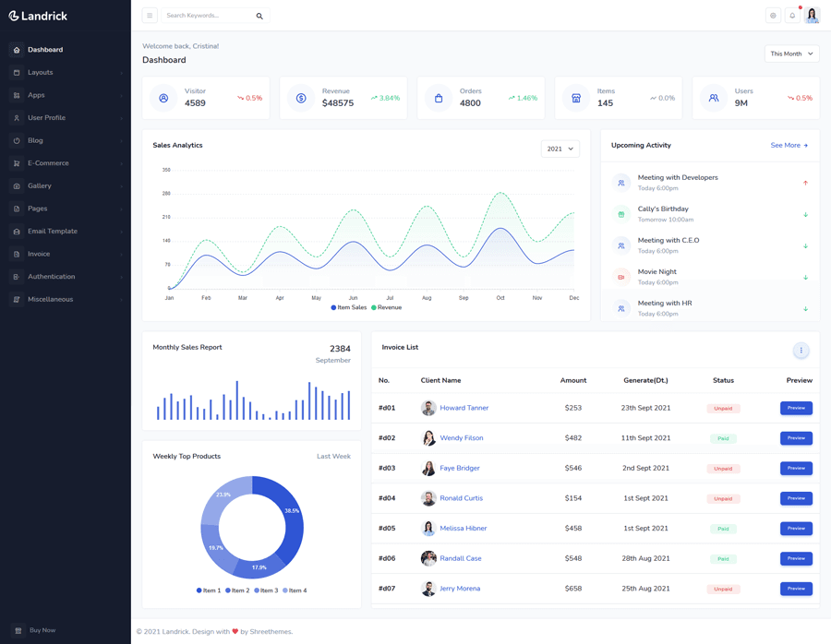Open the 2021 year selector on Sales Analytics
The width and height of the screenshot is (831, 644).
[x=560, y=148]
